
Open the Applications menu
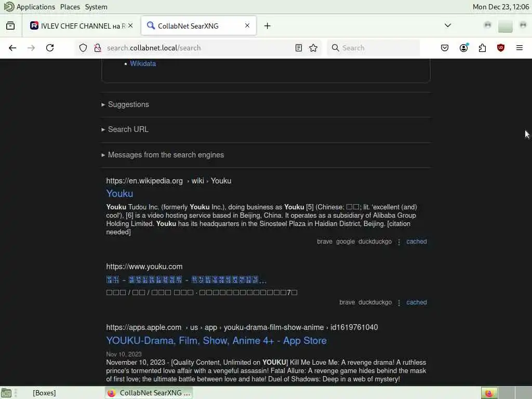[36, 7]
